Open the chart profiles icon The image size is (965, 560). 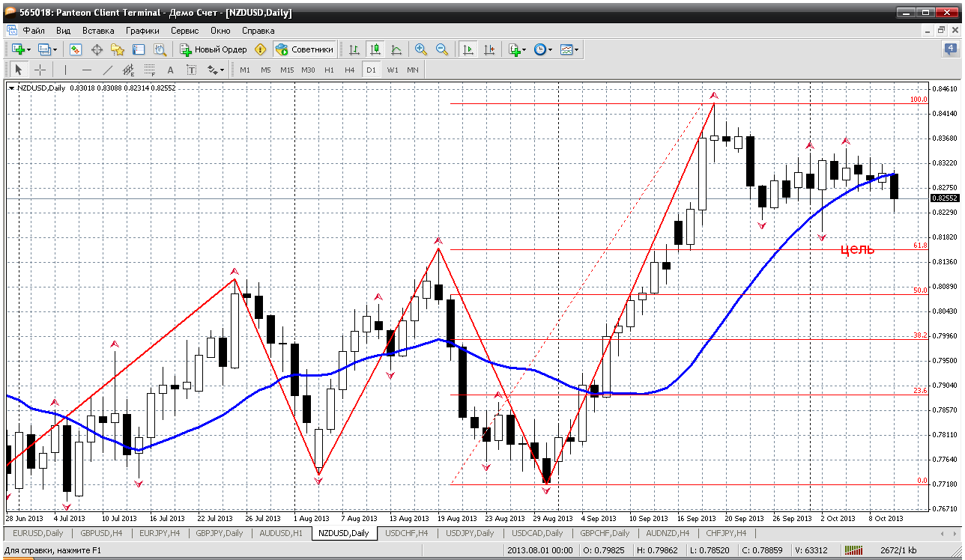[x=44, y=49]
